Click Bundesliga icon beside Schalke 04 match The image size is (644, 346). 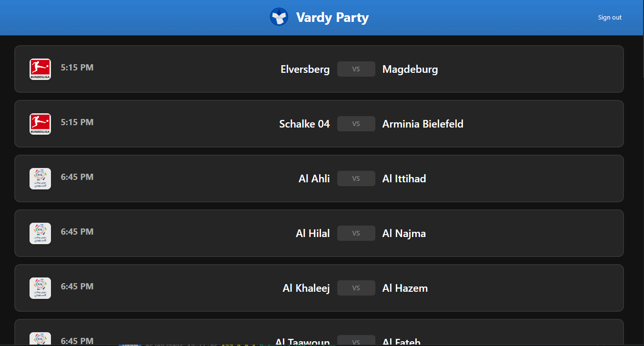point(40,124)
